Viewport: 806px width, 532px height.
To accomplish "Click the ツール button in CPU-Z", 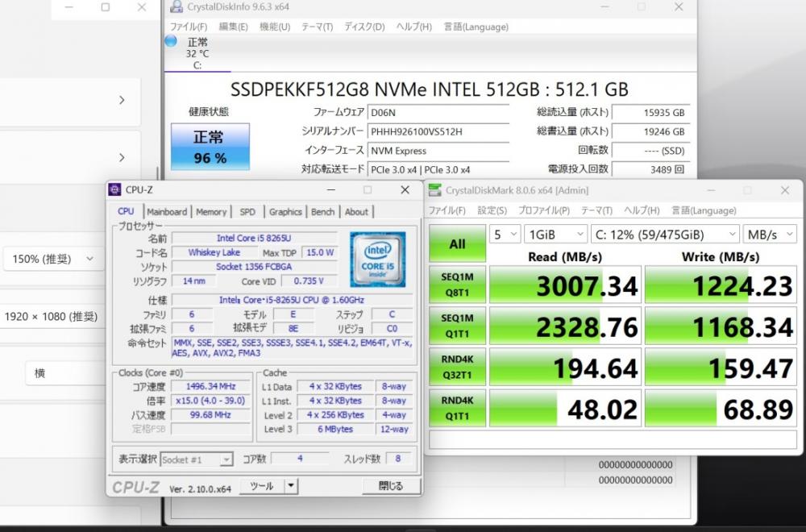I will click(262, 486).
